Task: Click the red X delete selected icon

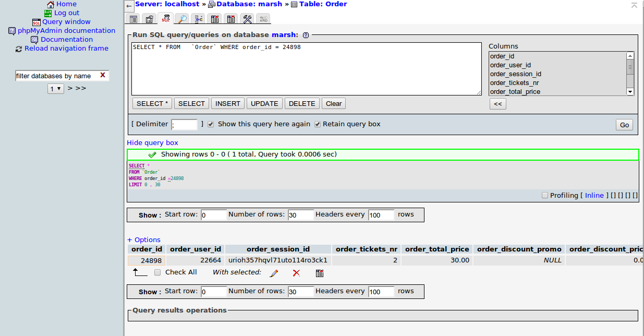Action: [296, 273]
